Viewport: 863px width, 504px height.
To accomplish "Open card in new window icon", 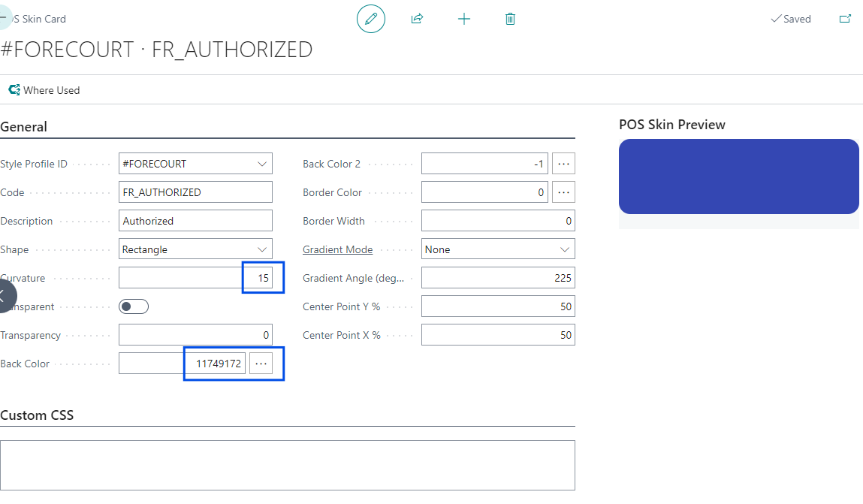I will [845, 19].
